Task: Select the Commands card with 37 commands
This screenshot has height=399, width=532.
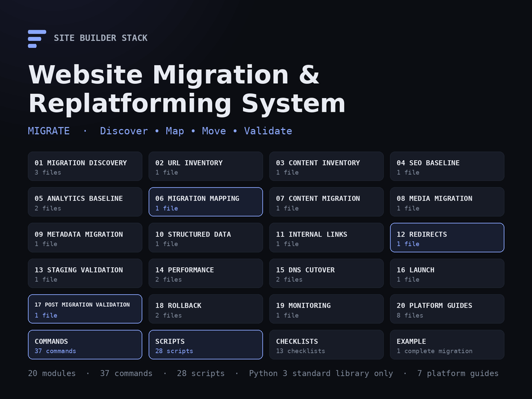Action: tap(85, 345)
